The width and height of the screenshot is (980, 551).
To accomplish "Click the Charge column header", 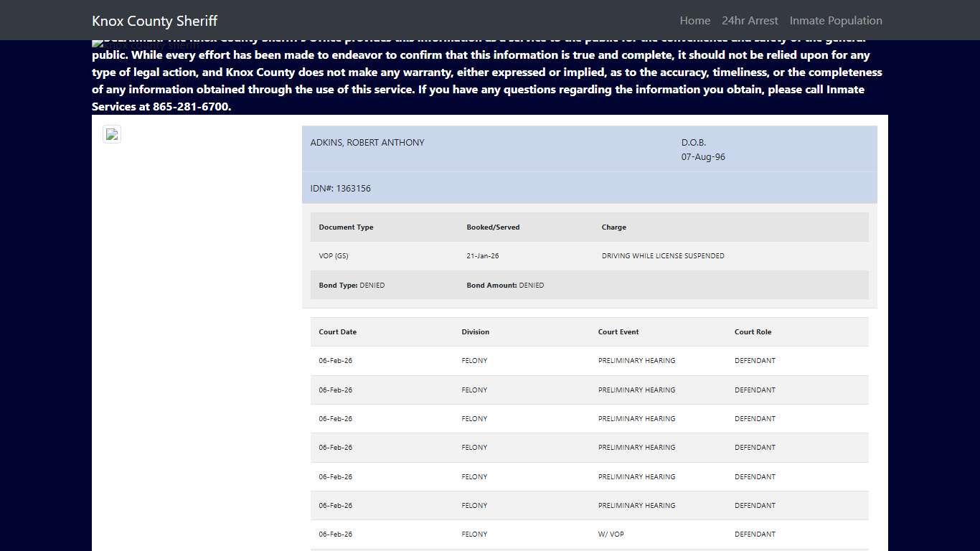I will (613, 227).
